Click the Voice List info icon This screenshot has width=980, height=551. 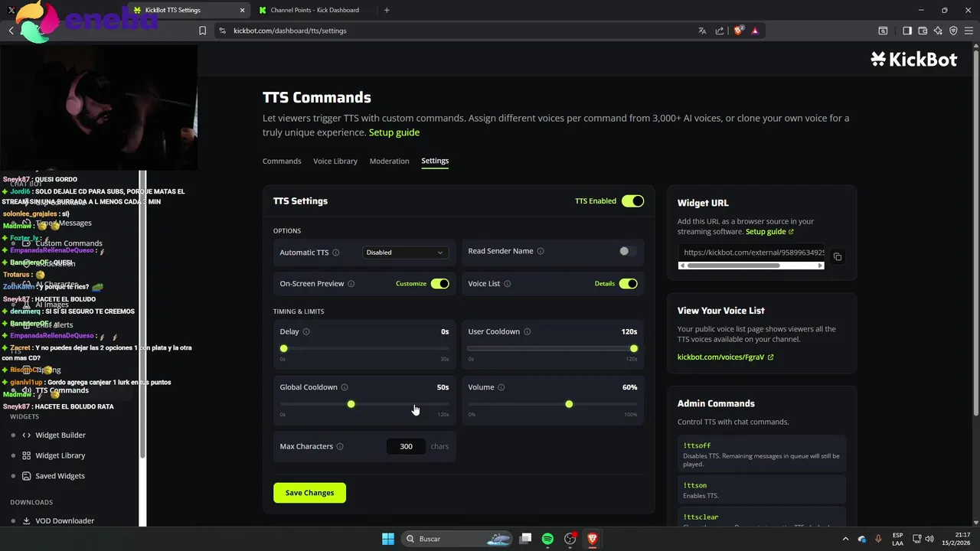tap(508, 284)
